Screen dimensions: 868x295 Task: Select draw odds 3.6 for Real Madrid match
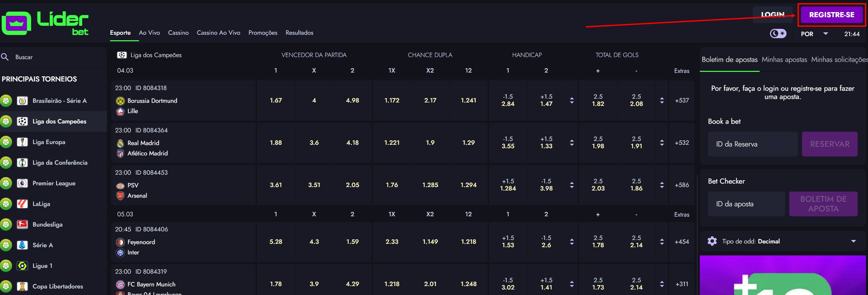point(314,143)
